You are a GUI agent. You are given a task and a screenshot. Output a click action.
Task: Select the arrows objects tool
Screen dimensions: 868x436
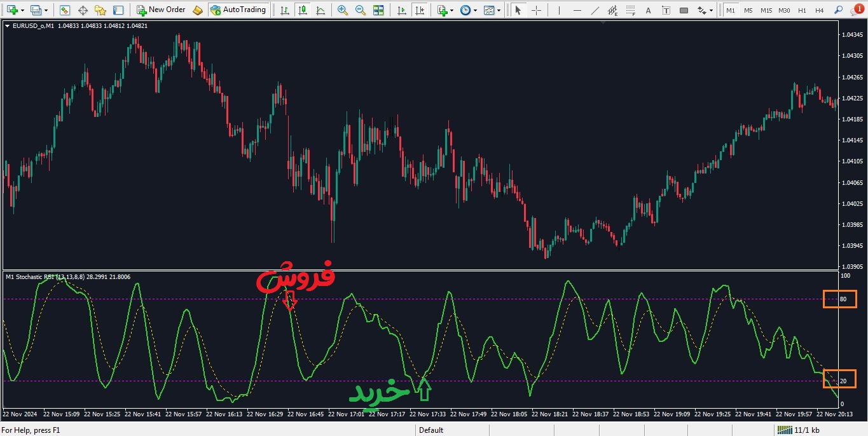[701, 10]
